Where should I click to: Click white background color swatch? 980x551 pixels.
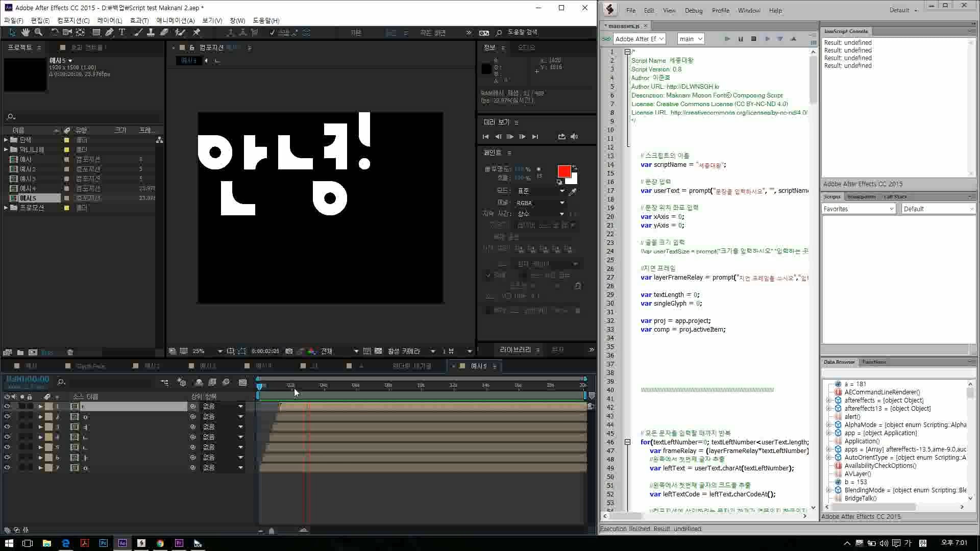pos(573,180)
